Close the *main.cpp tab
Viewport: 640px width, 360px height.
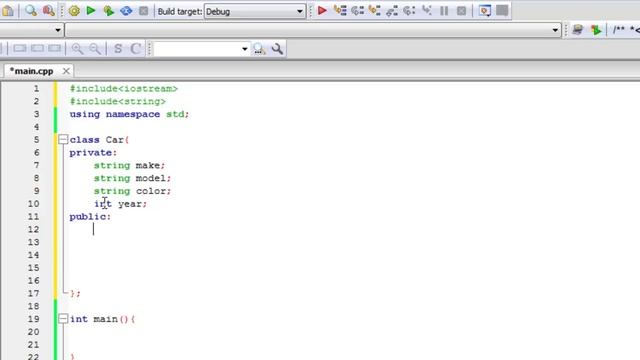click(66, 71)
